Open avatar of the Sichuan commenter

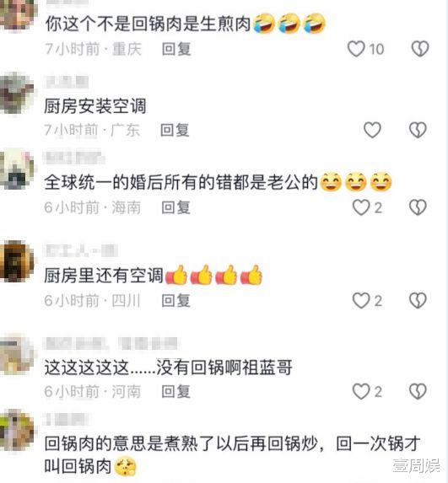pyautogui.click(x=17, y=261)
